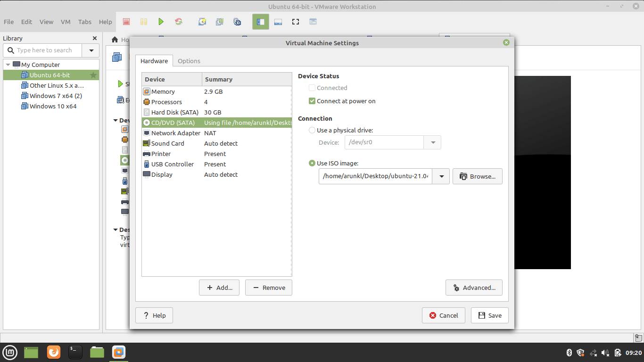
Task: Click the Add... hardware button
Action: click(x=219, y=288)
